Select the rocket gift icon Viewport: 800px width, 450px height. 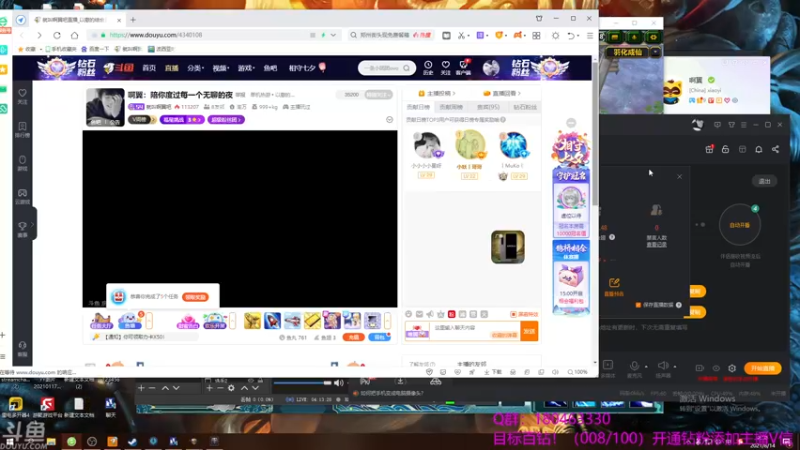coord(272,321)
